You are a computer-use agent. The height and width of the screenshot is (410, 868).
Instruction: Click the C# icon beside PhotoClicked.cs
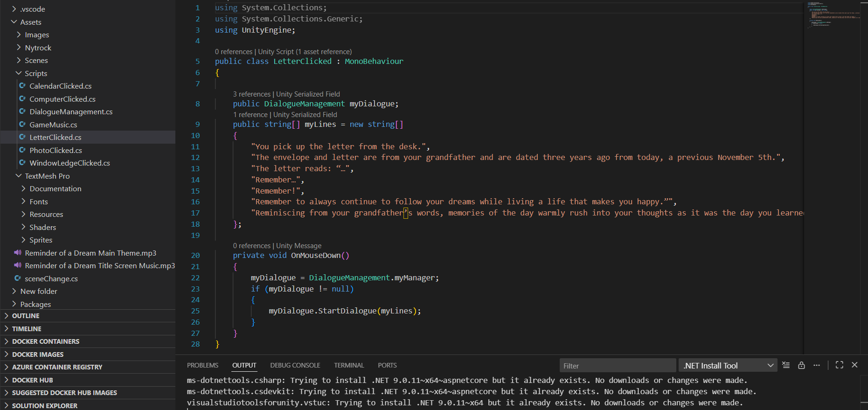click(22, 150)
